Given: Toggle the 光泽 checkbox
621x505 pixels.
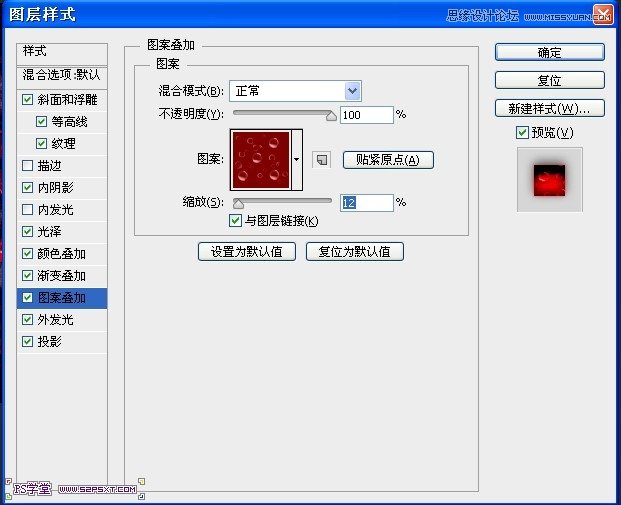Looking at the screenshot, I should 27,231.
